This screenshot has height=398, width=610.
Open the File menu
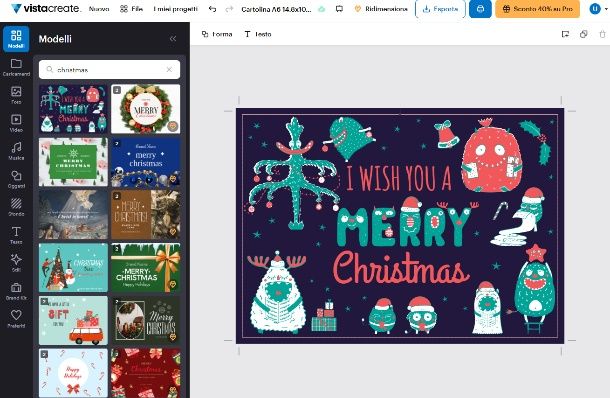(x=131, y=9)
